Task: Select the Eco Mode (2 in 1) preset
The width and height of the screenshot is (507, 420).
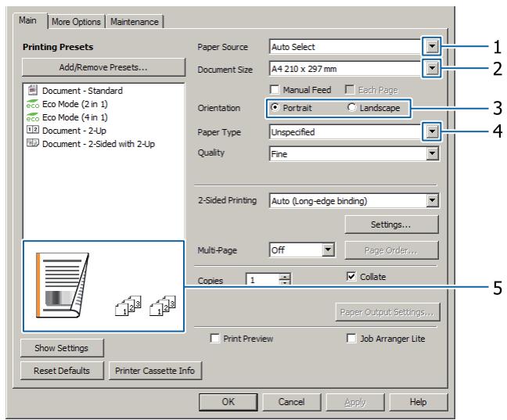Action: click(75, 104)
